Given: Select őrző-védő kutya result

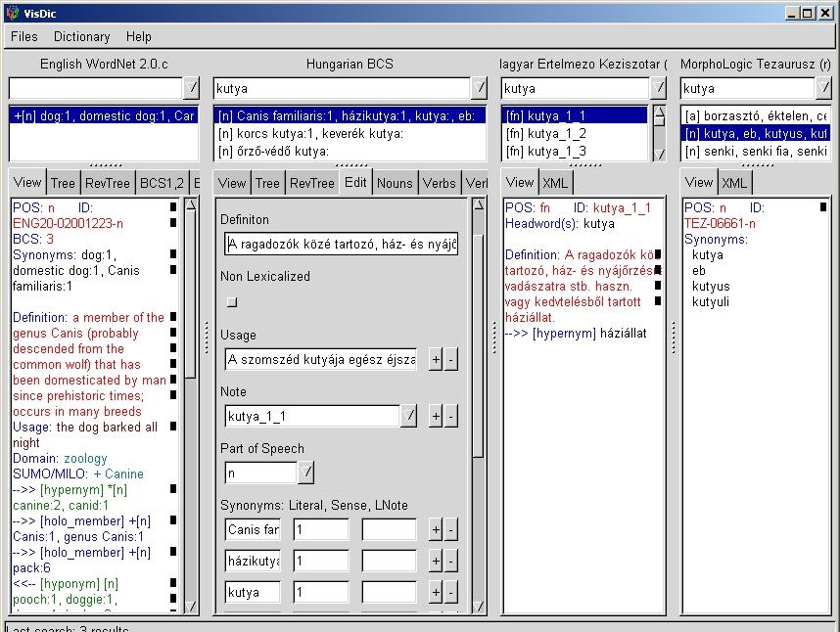Looking at the screenshot, I should coord(350,151).
